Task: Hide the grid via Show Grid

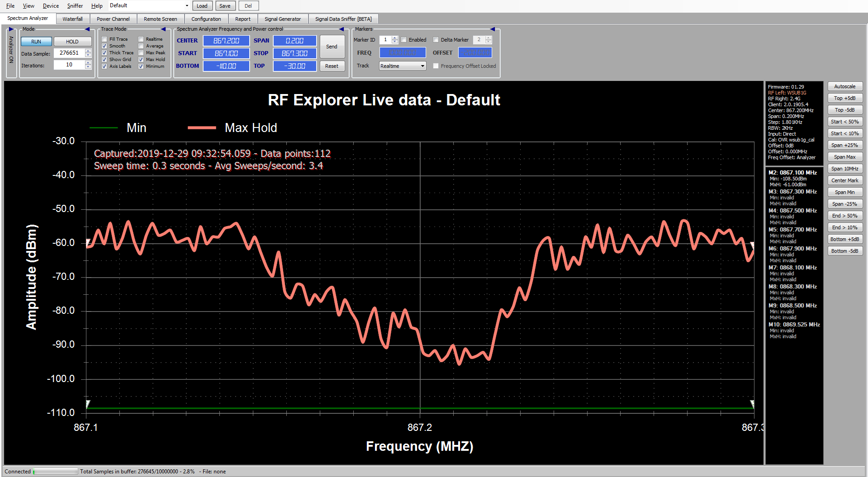Action: 104,60
